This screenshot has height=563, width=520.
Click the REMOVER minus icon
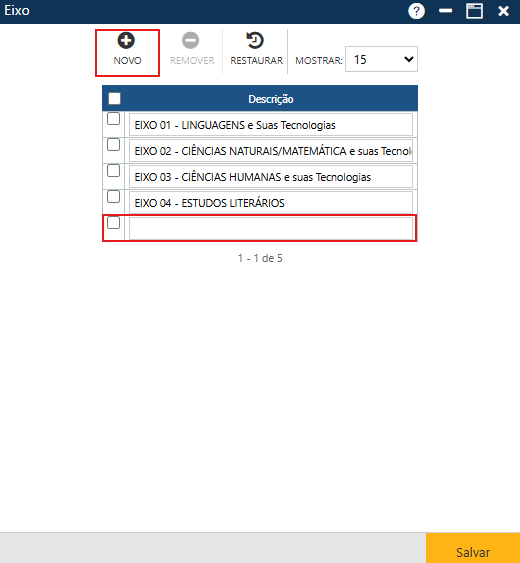coord(190,40)
